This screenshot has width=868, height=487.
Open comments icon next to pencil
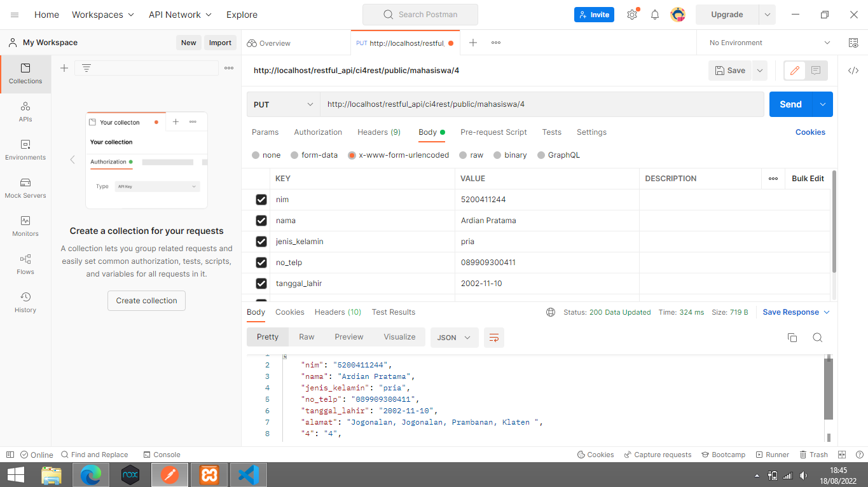click(816, 71)
